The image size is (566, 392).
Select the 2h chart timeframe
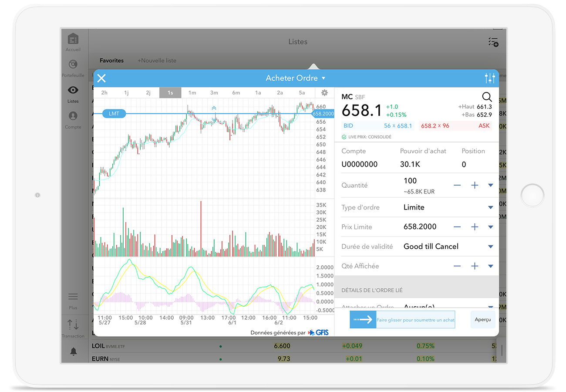pyautogui.click(x=104, y=93)
